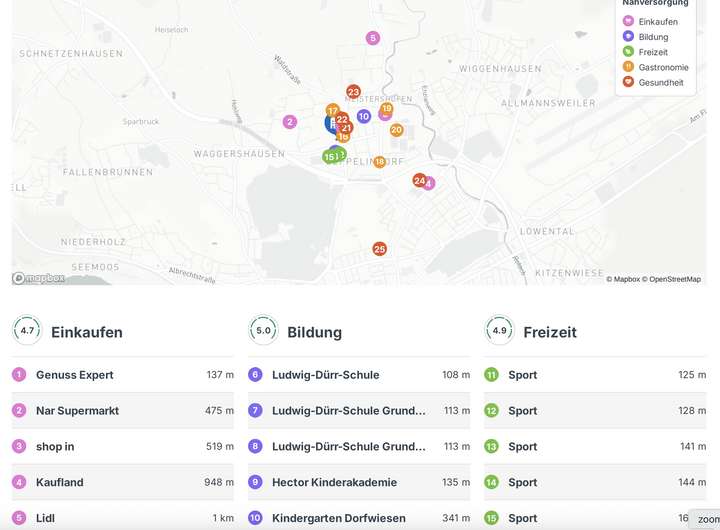This screenshot has height=530, width=720.
Task: Select map marker number 20
Action: coord(396,130)
